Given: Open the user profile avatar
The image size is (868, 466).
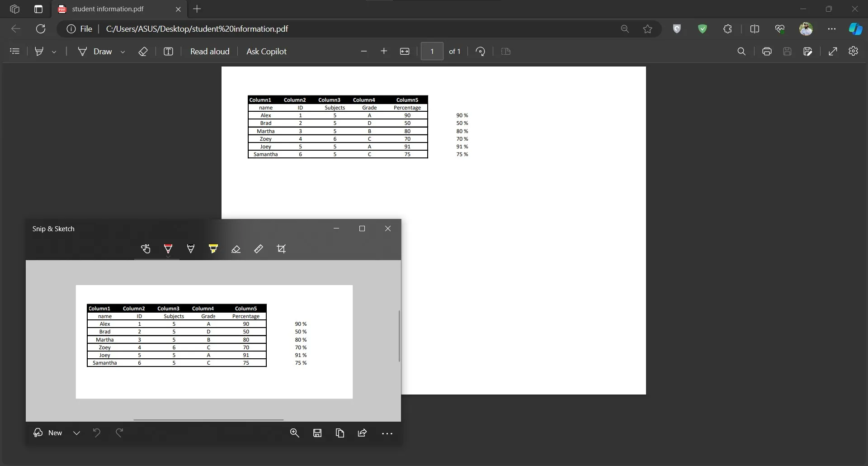Looking at the screenshot, I should [x=806, y=29].
